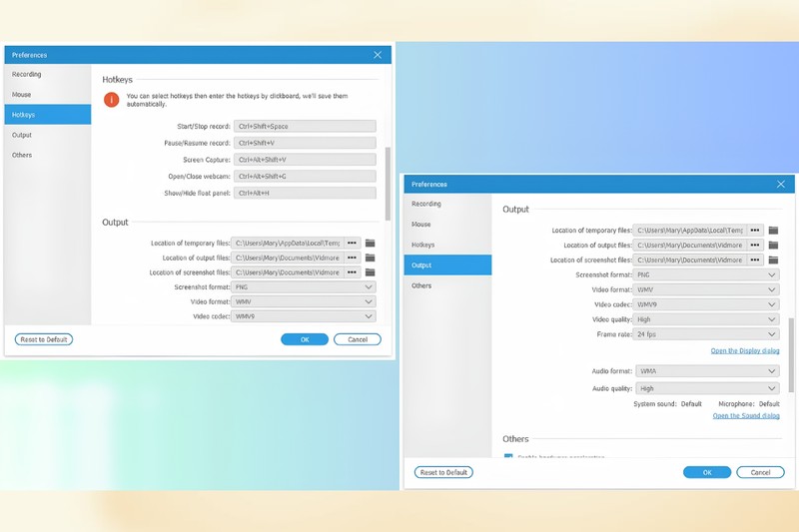Select Recording tab in Hotkeys window
This screenshot has height=532, width=799.
pyautogui.click(x=48, y=74)
